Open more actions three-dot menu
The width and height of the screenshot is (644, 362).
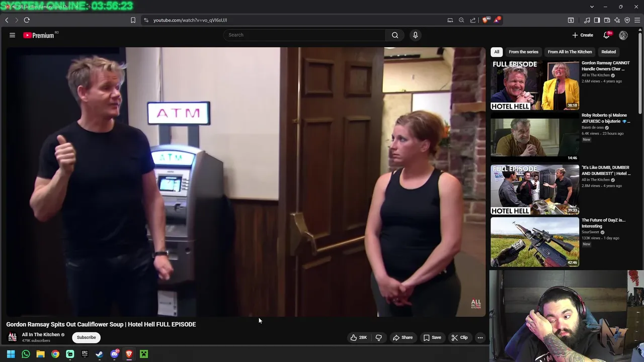pyautogui.click(x=480, y=337)
